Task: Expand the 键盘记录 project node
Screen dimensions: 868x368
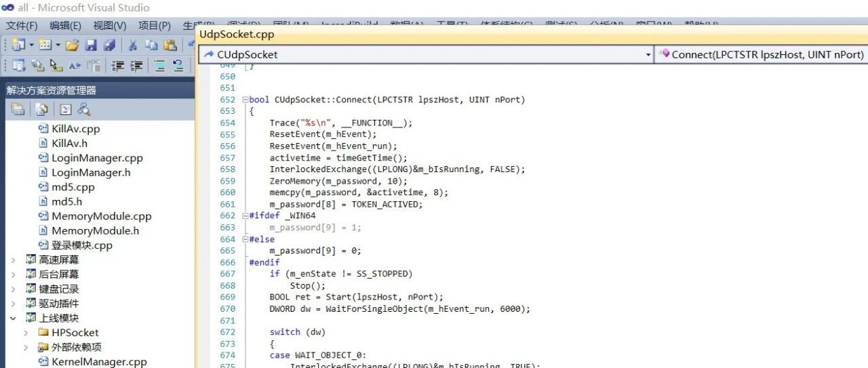Action: click(14, 289)
